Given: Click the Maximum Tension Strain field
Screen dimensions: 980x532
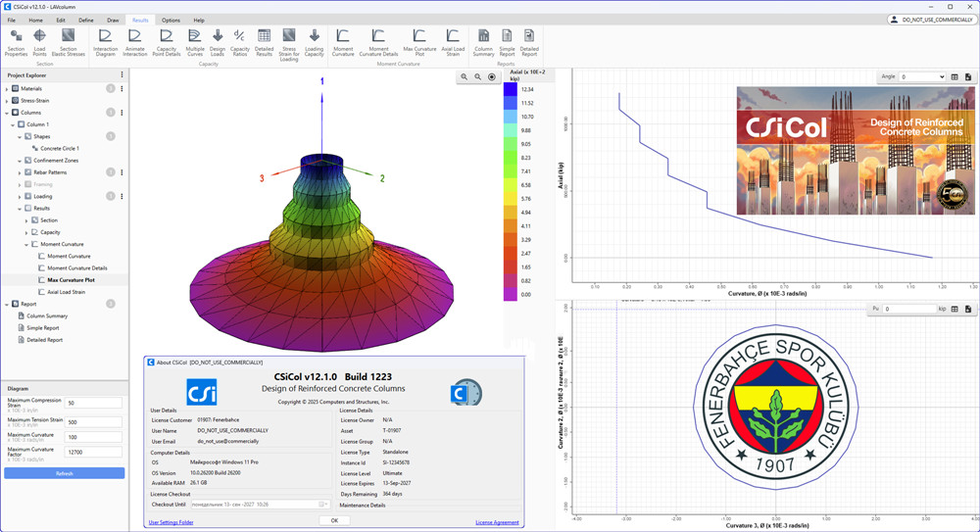Looking at the screenshot, I should tap(94, 422).
